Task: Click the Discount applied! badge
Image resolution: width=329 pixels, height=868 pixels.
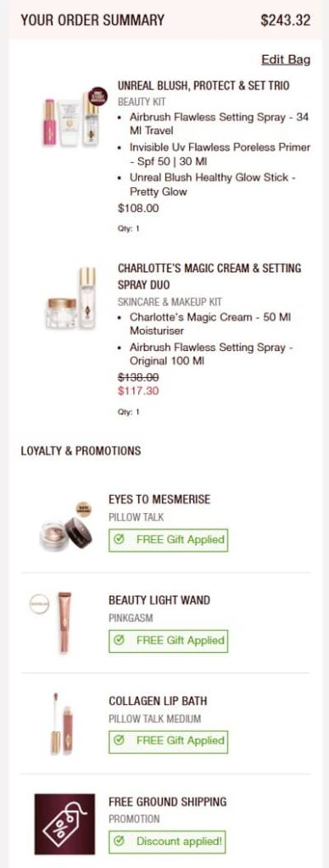Action: pyautogui.click(x=168, y=842)
